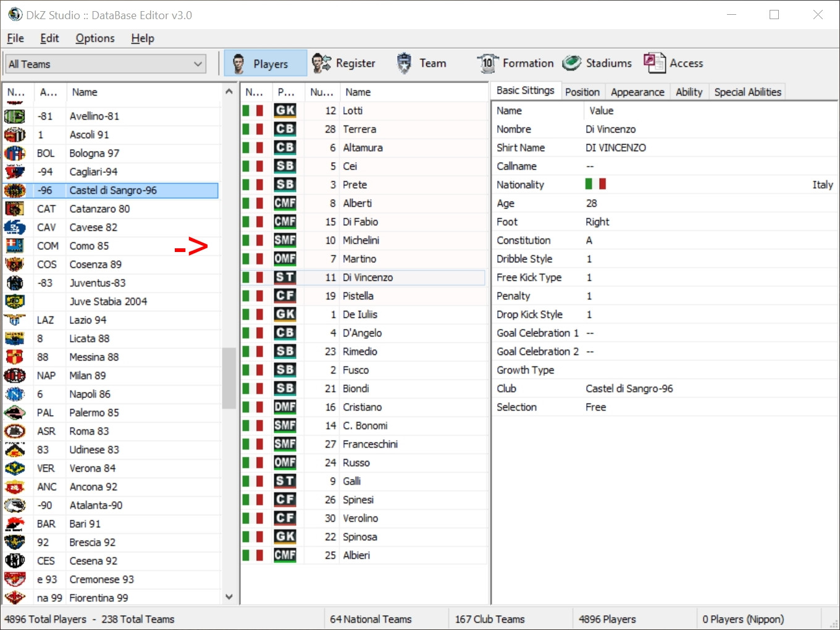Open the Stadiums section

[597, 64]
